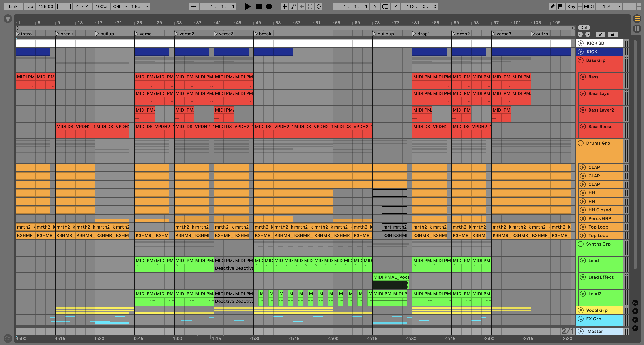Toggle MIDI map mode

pos(588,6)
